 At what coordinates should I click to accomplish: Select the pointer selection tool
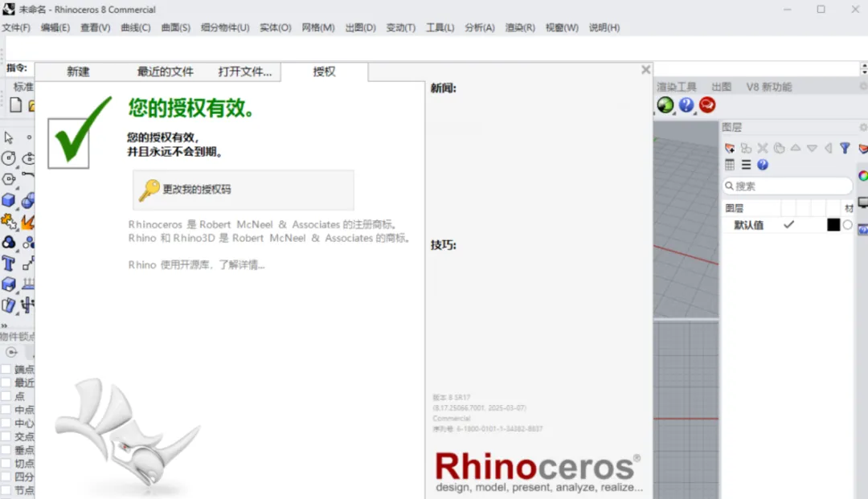click(8, 137)
